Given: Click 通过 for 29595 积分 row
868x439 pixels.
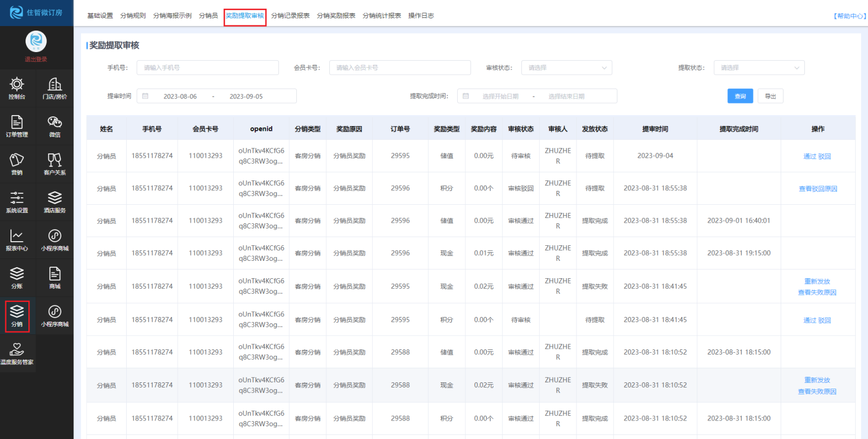Looking at the screenshot, I should point(810,320).
